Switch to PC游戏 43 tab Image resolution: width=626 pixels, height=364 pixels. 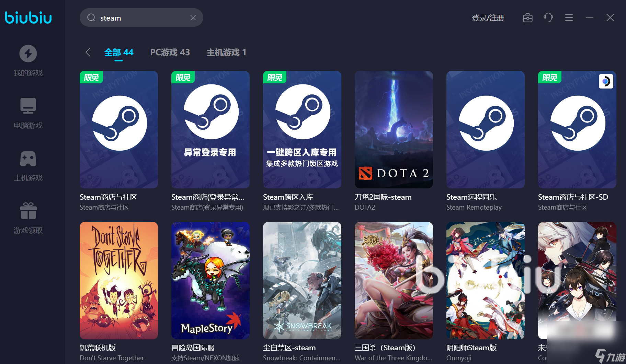pos(170,52)
